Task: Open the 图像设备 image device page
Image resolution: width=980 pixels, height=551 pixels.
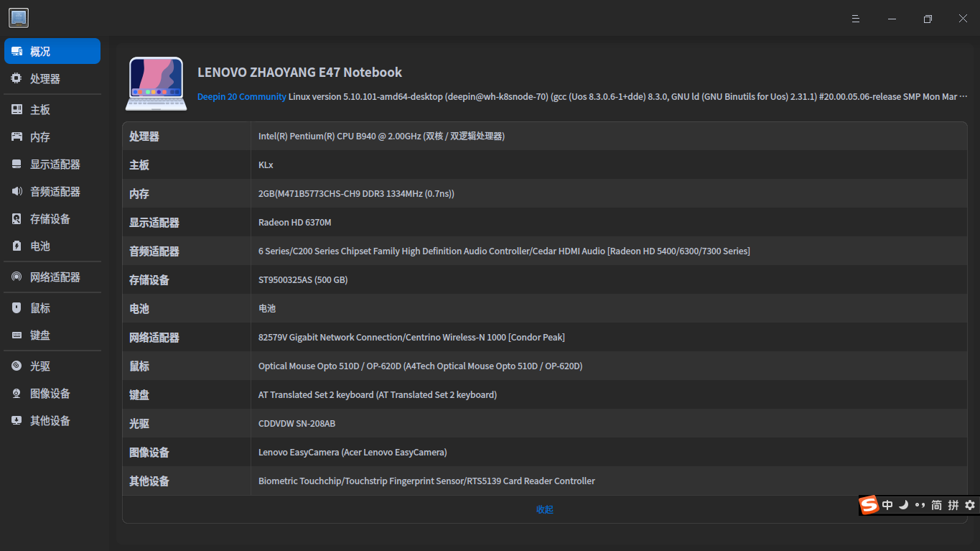Action: click(50, 394)
